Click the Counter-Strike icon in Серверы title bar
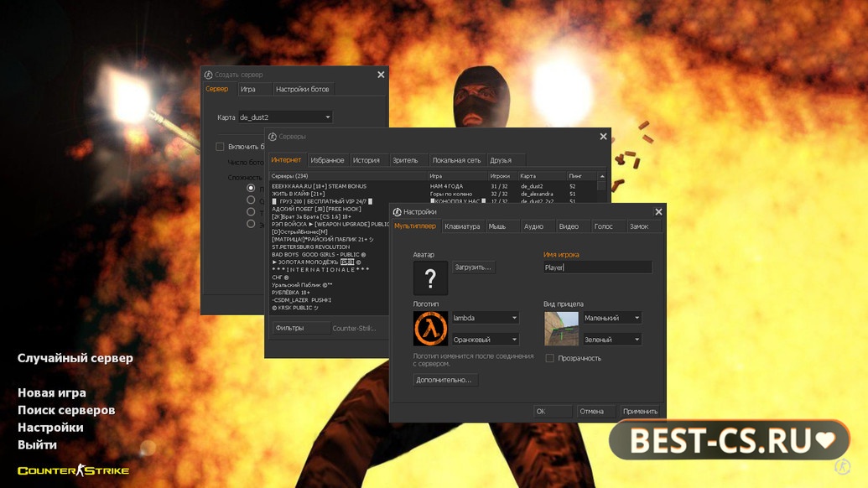The image size is (868, 488). pos(273,137)
